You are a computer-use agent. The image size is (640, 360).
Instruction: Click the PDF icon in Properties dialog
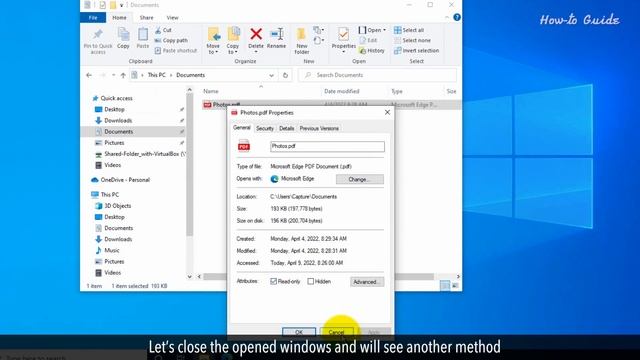pos(244,146)
